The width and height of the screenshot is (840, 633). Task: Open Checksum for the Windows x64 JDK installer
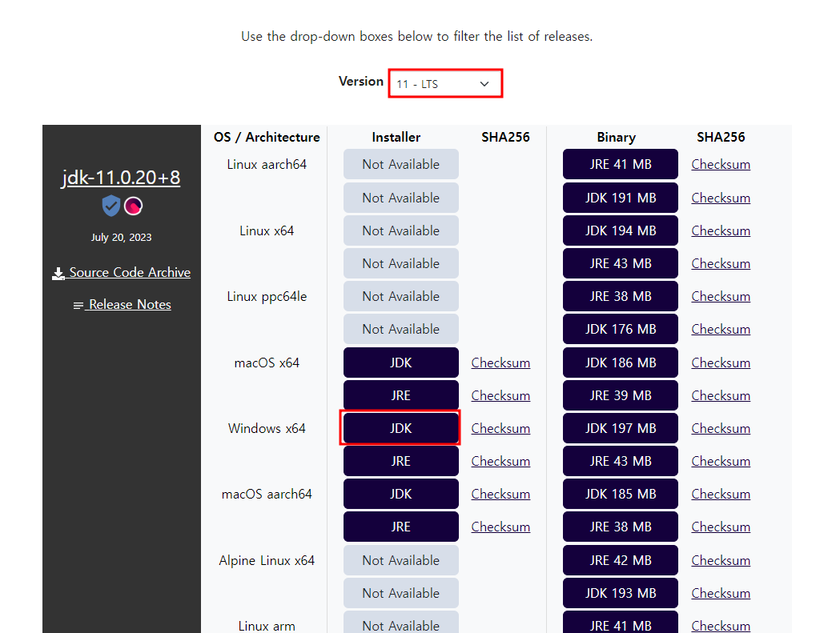(x=501, y=428)
